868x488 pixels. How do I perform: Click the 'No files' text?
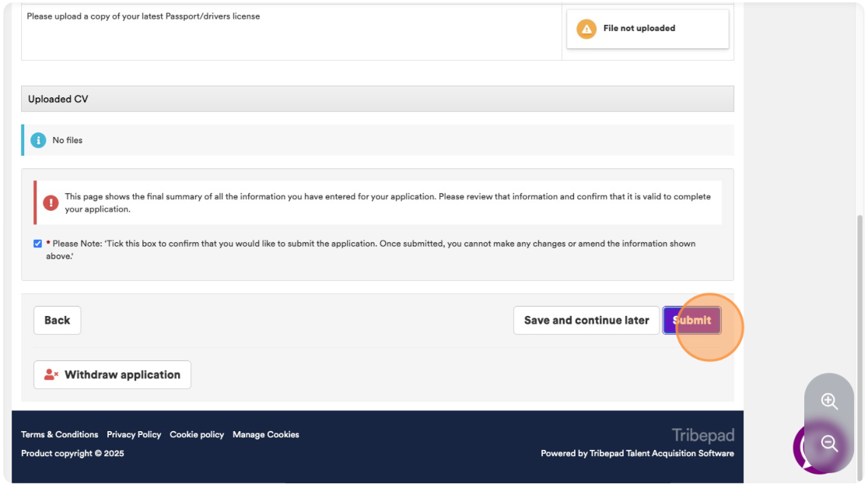(x=68, y=140)
